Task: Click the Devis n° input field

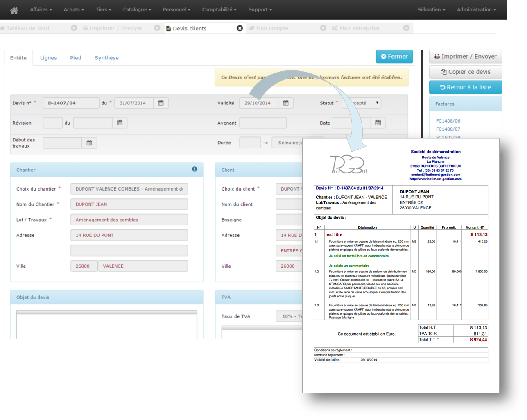Action: [71, 103]
